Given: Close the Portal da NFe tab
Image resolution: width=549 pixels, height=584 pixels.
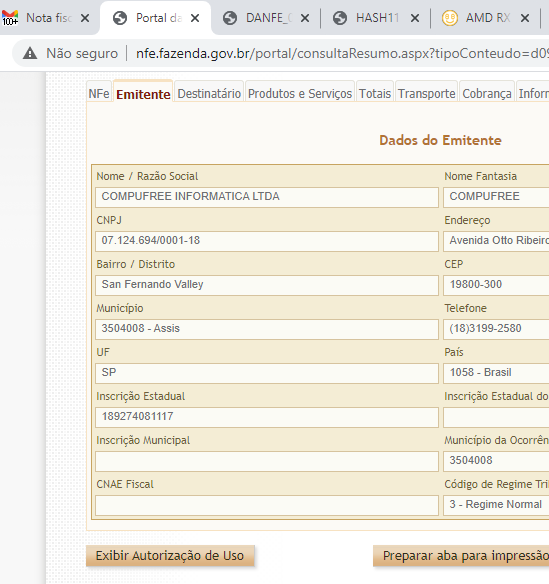Looking at the screenshot, I should [195, 18].
